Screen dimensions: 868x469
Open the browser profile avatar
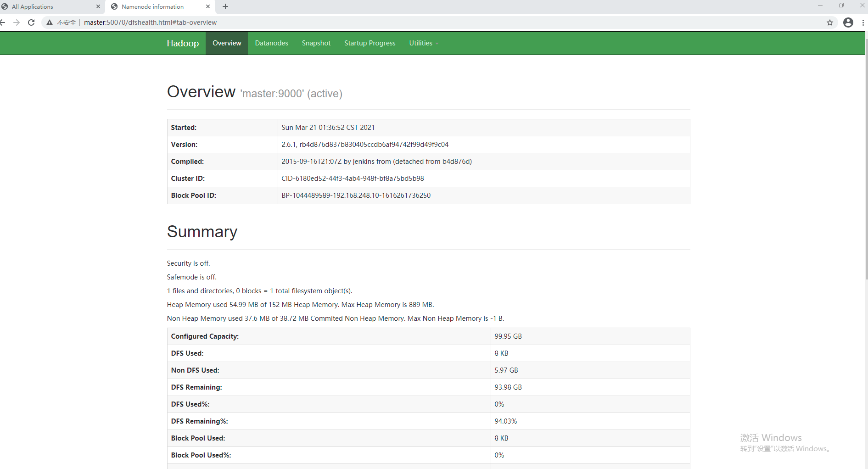coord(848,22)
